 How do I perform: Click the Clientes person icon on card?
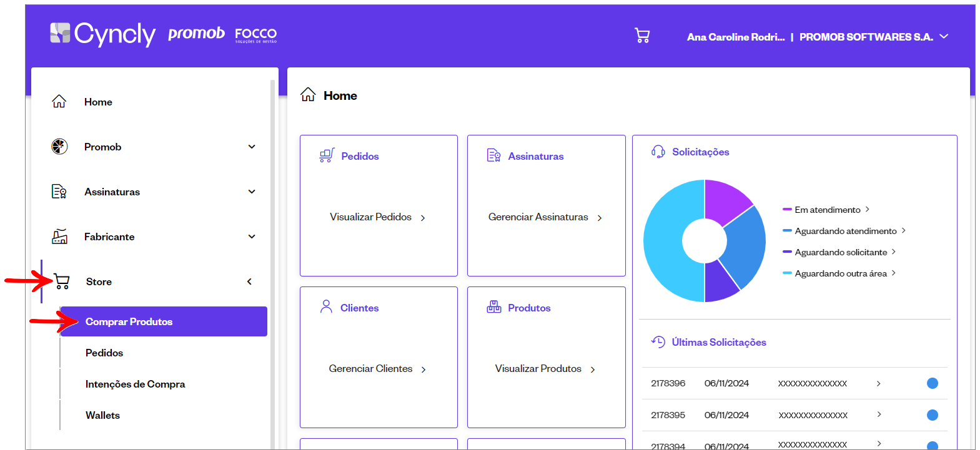(326, 306)
